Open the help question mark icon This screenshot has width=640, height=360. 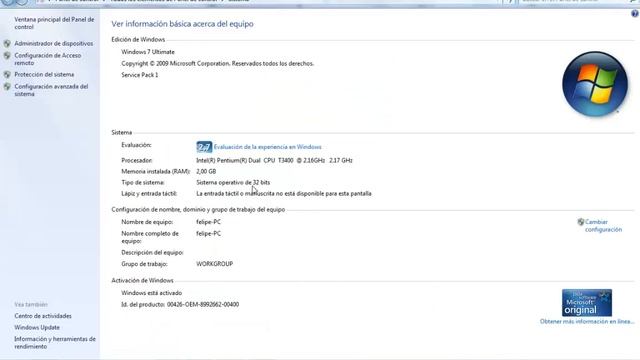click(x=635, y=13)
